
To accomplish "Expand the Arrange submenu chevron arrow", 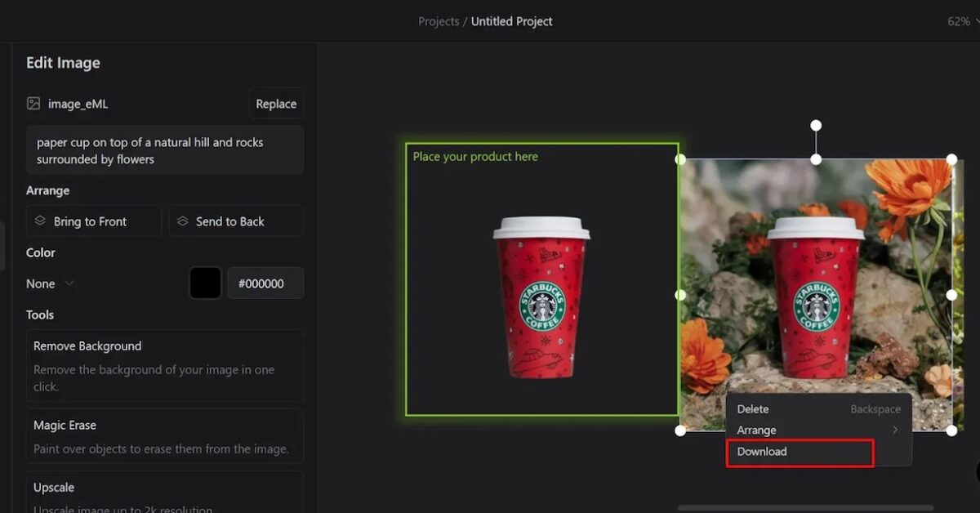I will (895, 430).
